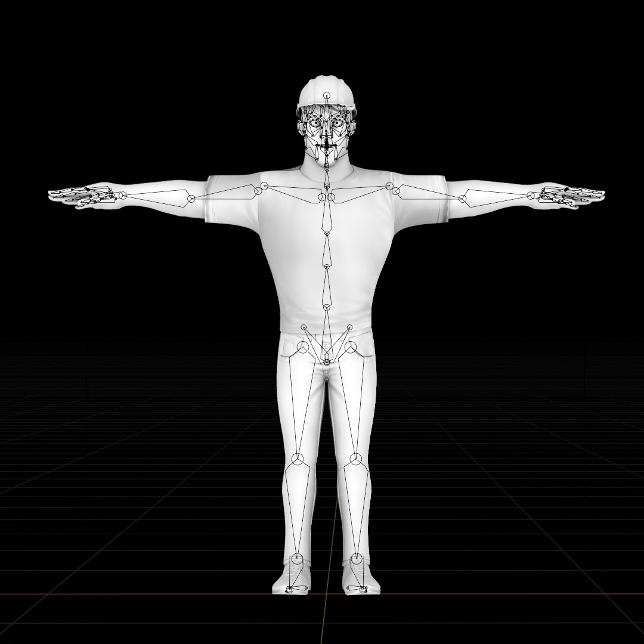Select the small hip bone tip on screen-right

point(349,327)
